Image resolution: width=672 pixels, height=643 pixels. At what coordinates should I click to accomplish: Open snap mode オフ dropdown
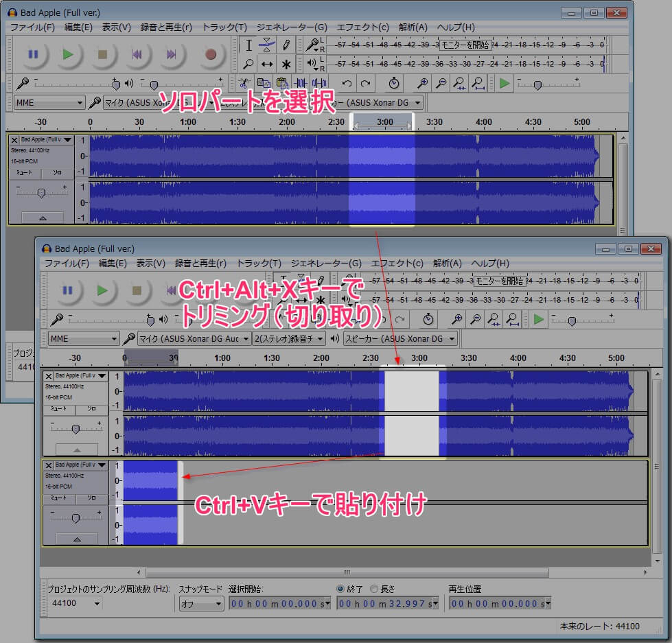201,604
